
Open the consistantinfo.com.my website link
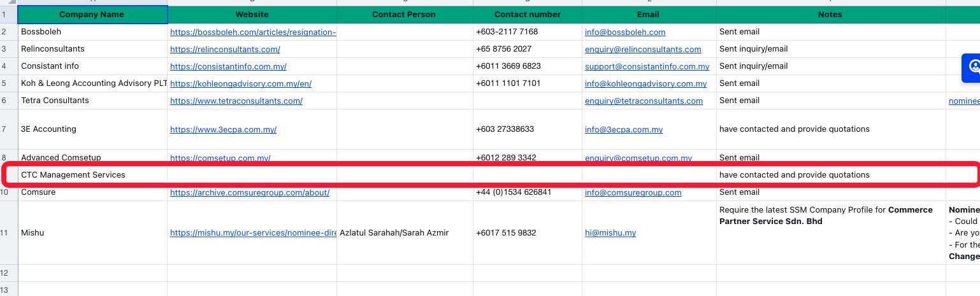pyautogui.click(x=228, y=66)
